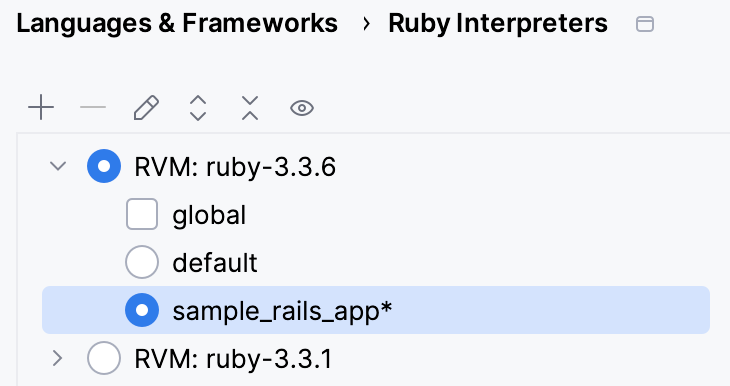Collapse all interpreter tree nodes

[x=250, y=108]
